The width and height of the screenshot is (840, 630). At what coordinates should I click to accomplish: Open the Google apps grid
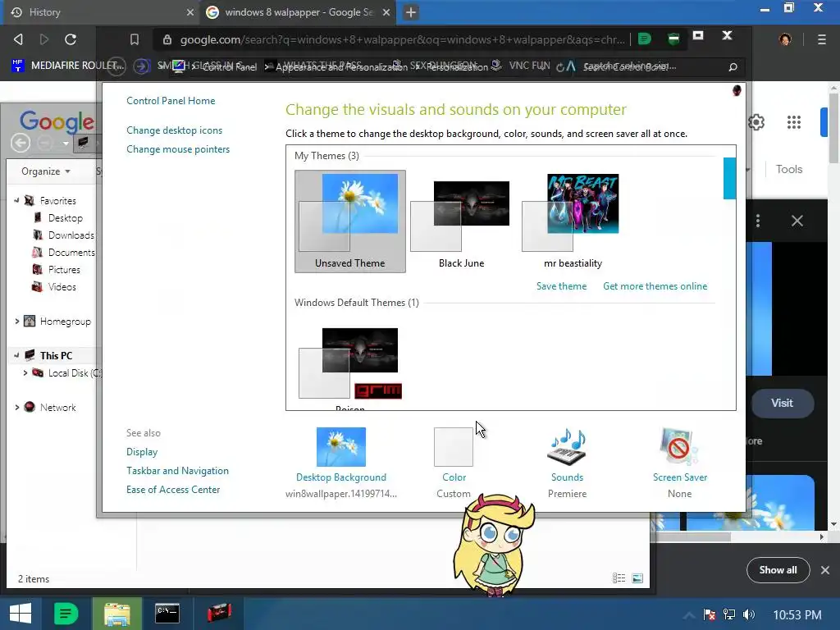[794, 122]
